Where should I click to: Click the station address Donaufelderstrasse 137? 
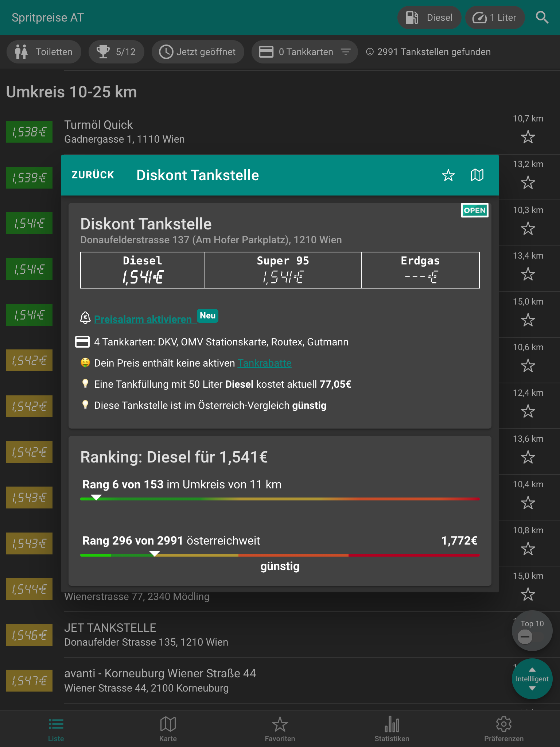(211, 240)
